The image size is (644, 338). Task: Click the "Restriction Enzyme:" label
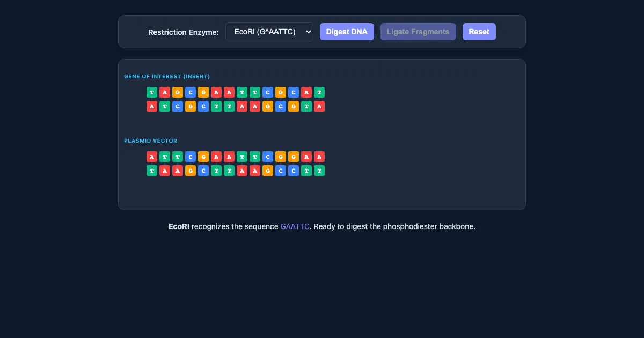pos(184,32)
